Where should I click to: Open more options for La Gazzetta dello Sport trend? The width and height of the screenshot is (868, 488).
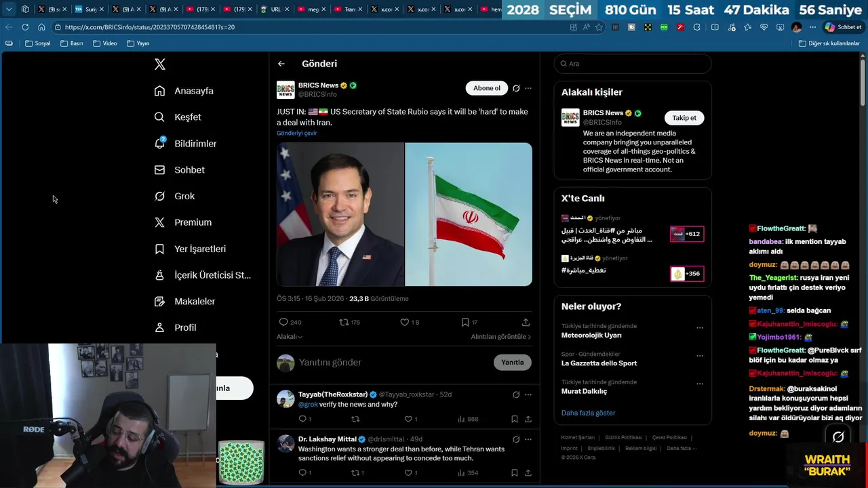pos(700,356)
